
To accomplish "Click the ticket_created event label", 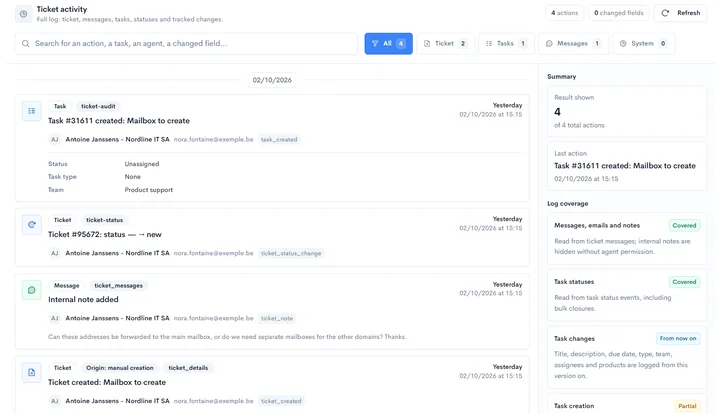I will click(x=281, y=401).
